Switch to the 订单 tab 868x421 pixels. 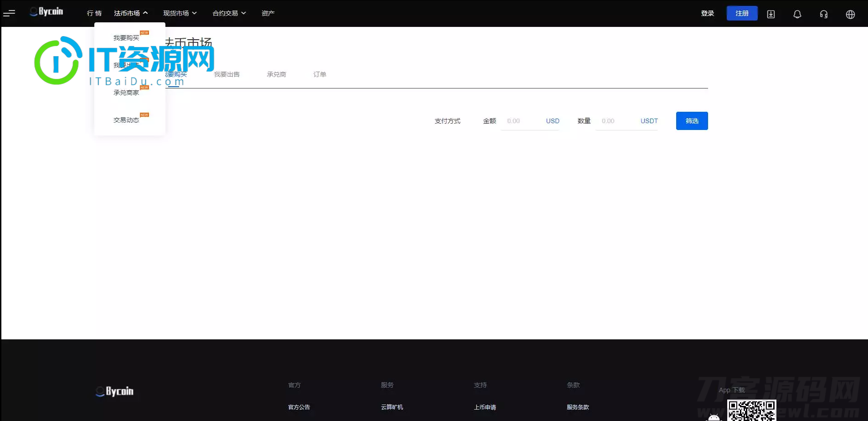point(320,74)
